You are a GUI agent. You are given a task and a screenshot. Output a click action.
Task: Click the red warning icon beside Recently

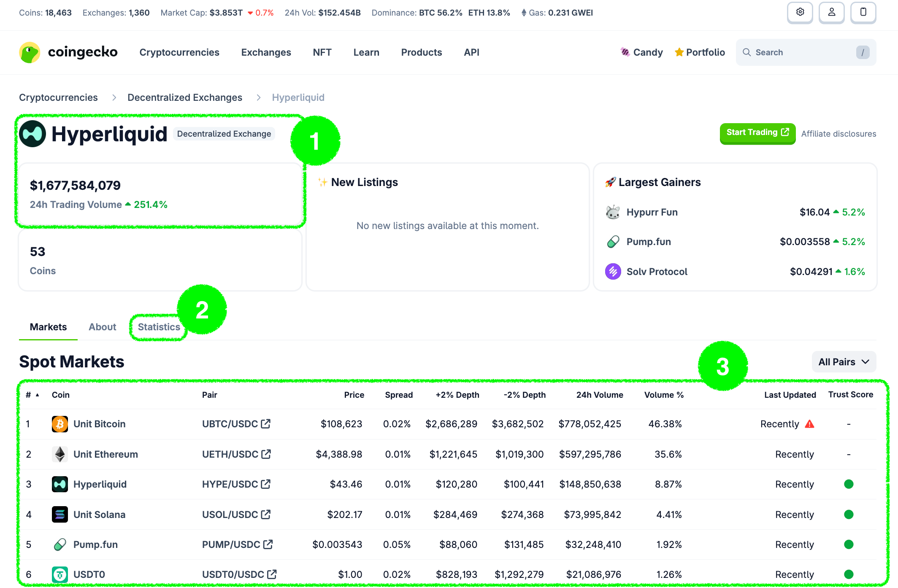click(809, 424)
